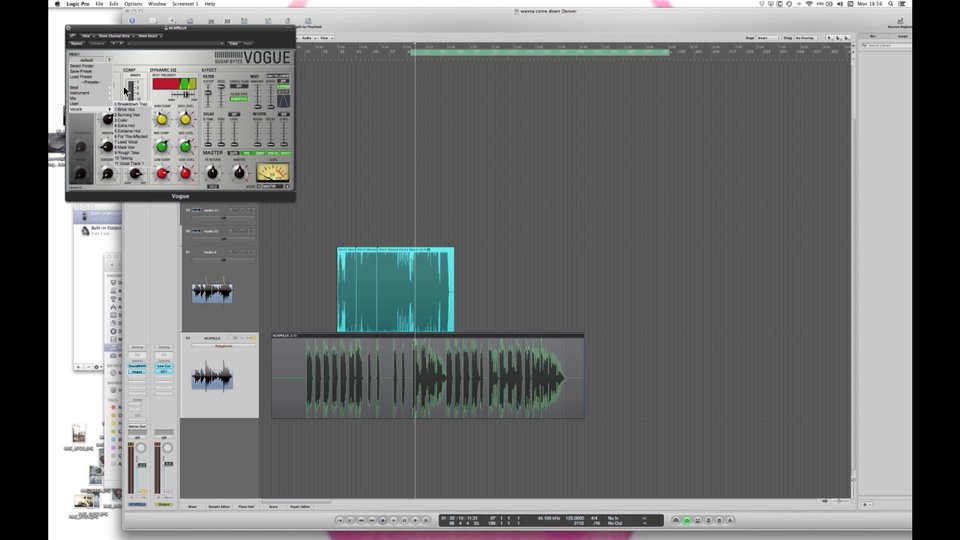Click the Setting button on ACAPELLA strip
This screenshot has height=540, width=960.
[x=137, y=347]
